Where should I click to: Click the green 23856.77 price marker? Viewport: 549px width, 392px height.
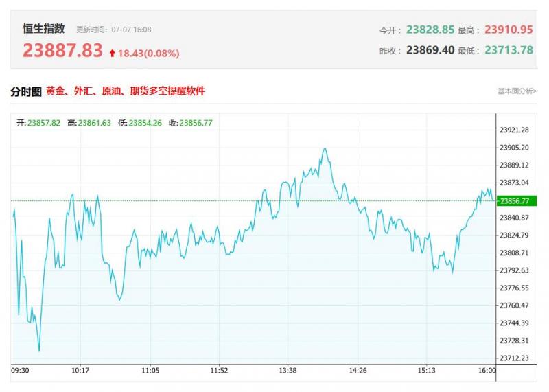517,200
